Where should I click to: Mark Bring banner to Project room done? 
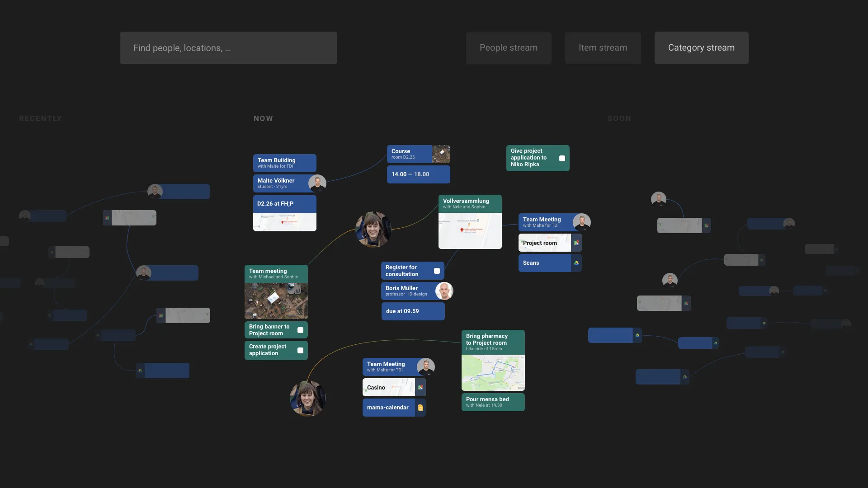300,330
